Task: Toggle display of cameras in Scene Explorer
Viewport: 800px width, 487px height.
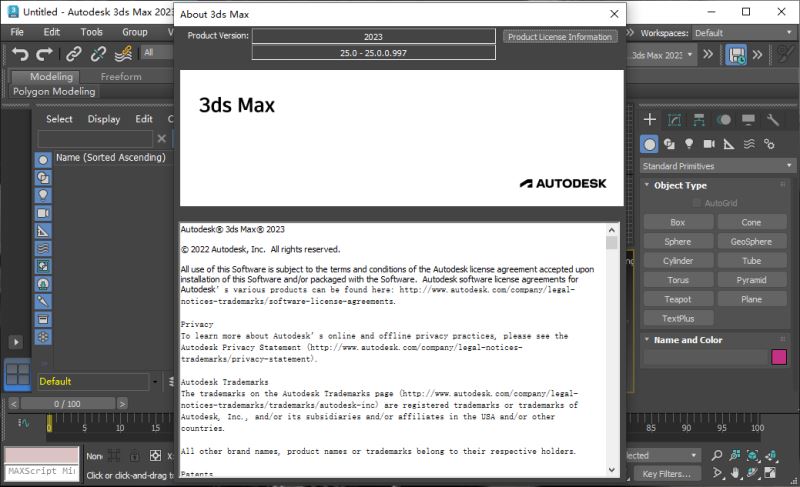Action: (43, 213)
